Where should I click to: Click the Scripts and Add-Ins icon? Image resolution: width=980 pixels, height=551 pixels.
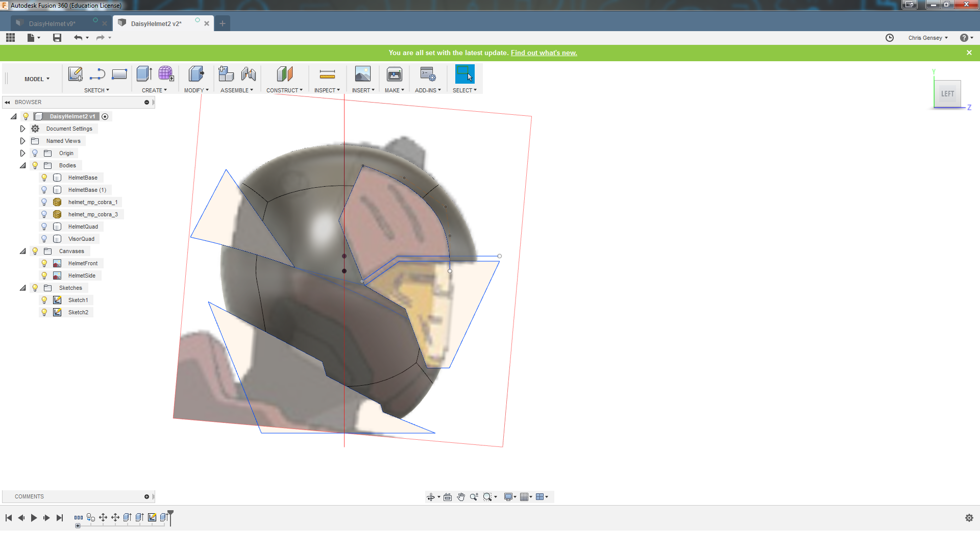(x=428, y=74)
